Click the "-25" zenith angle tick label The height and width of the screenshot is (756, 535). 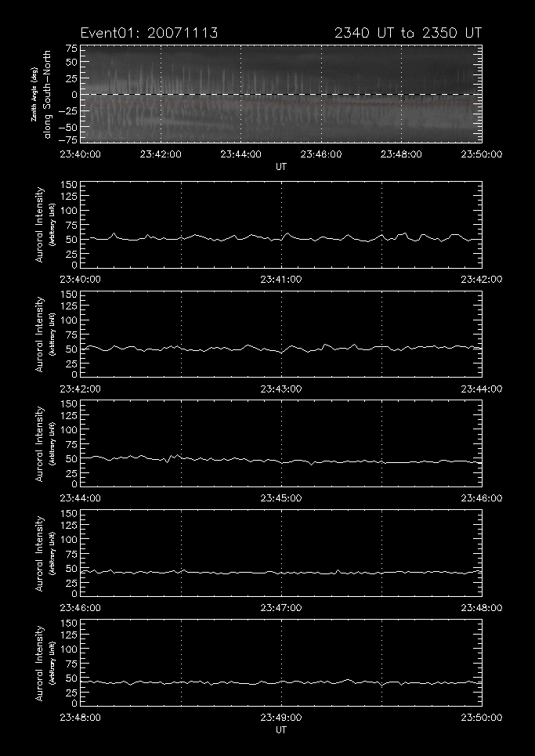67,111
